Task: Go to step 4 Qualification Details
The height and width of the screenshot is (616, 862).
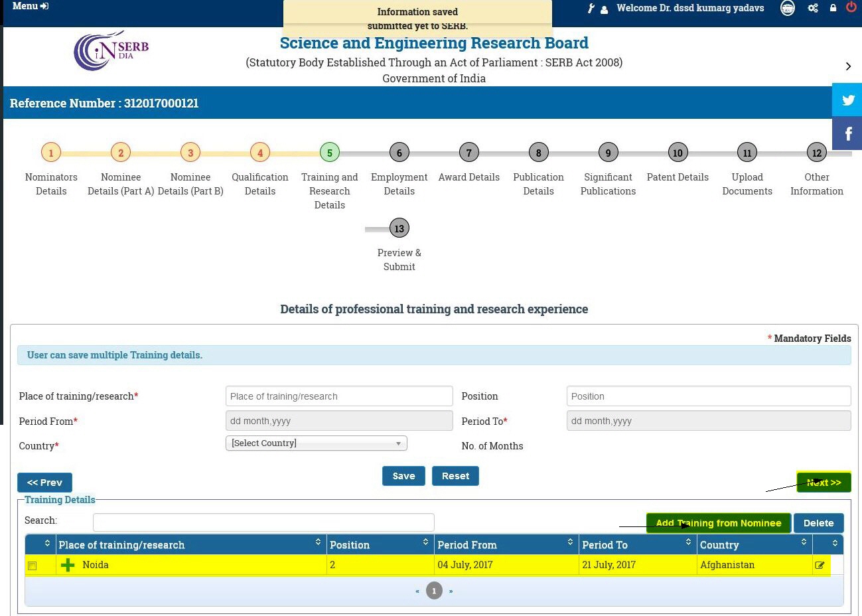Action: pyautogui.click(x=260, y=153)
